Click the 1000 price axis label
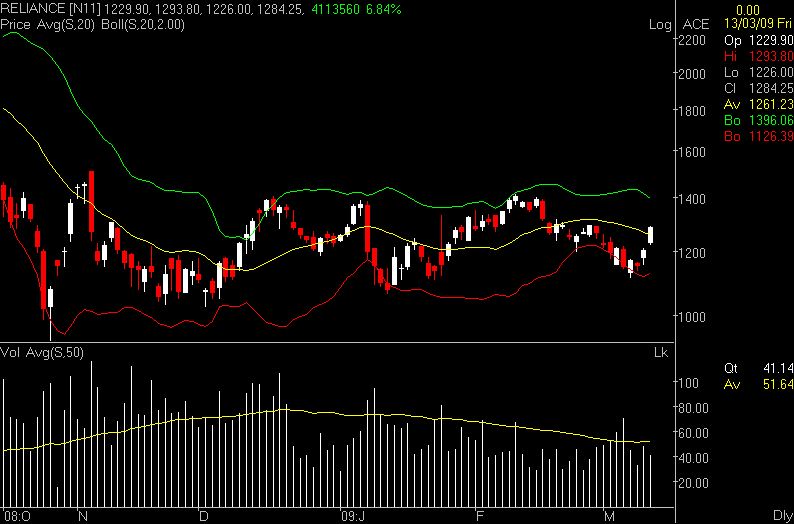The width and height of the screenshot is (794, 524). [693, 316]
